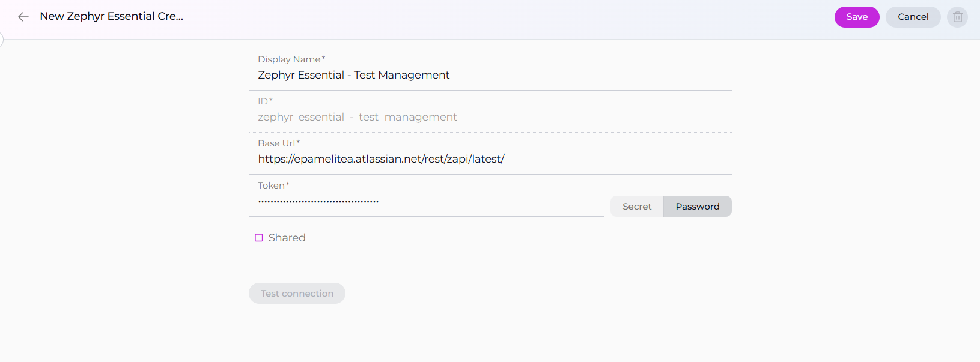Click the 'New Zephyr Essential Cre...' page title
This screenshot has height=362, width=980.
[x=111, y=16]
